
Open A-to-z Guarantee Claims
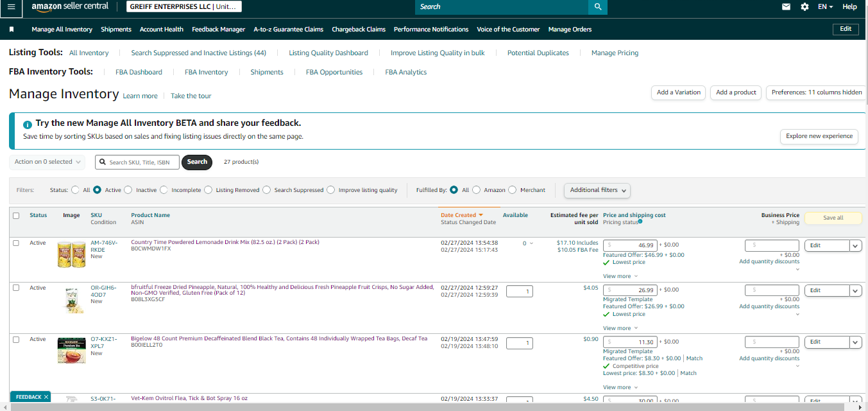(288, 30)
